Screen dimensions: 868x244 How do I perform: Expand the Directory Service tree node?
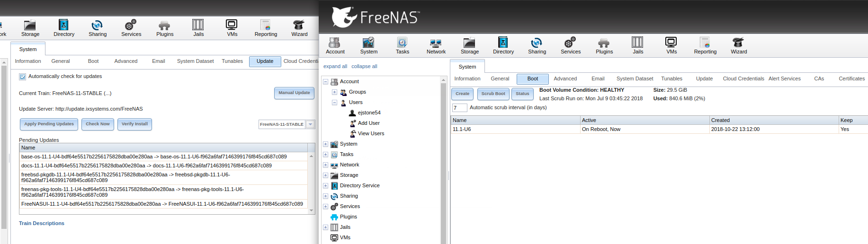(x=325, y=186)
